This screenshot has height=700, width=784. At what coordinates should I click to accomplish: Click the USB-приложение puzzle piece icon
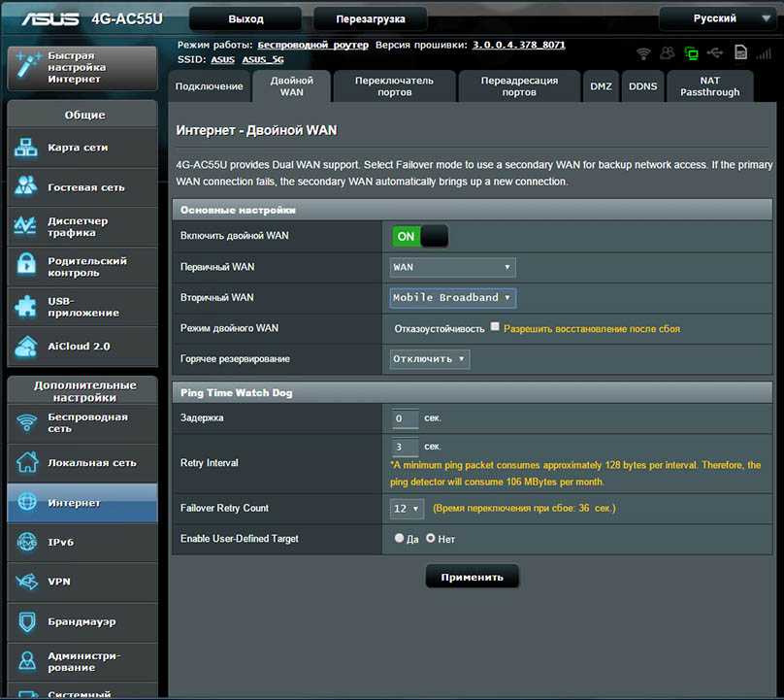[25, 306]
